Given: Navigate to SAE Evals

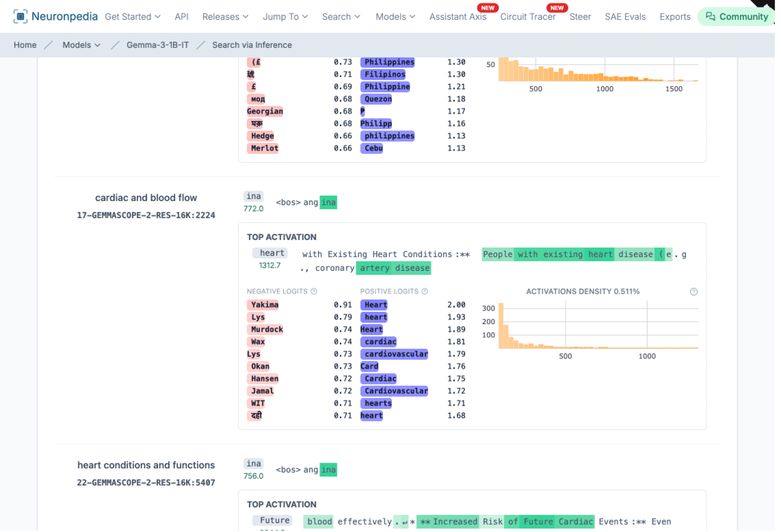Looking at the screenshot, I should [x=625, y=16].
